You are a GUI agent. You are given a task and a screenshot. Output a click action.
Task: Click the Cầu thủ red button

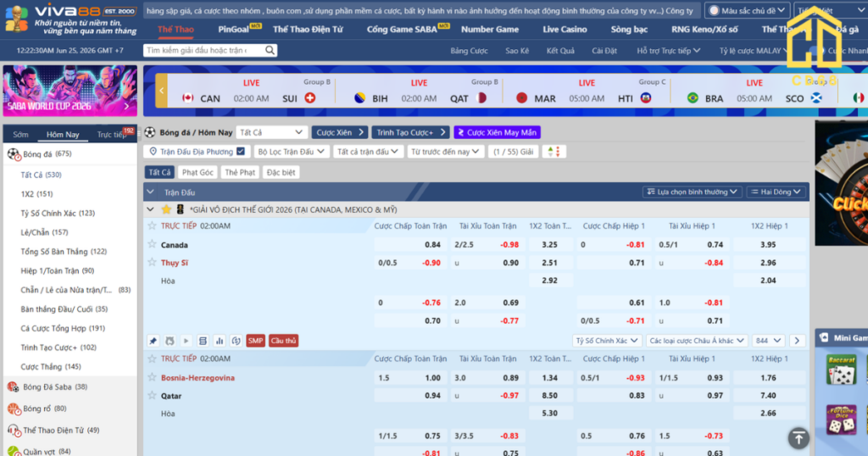click(x=283, y=341)
